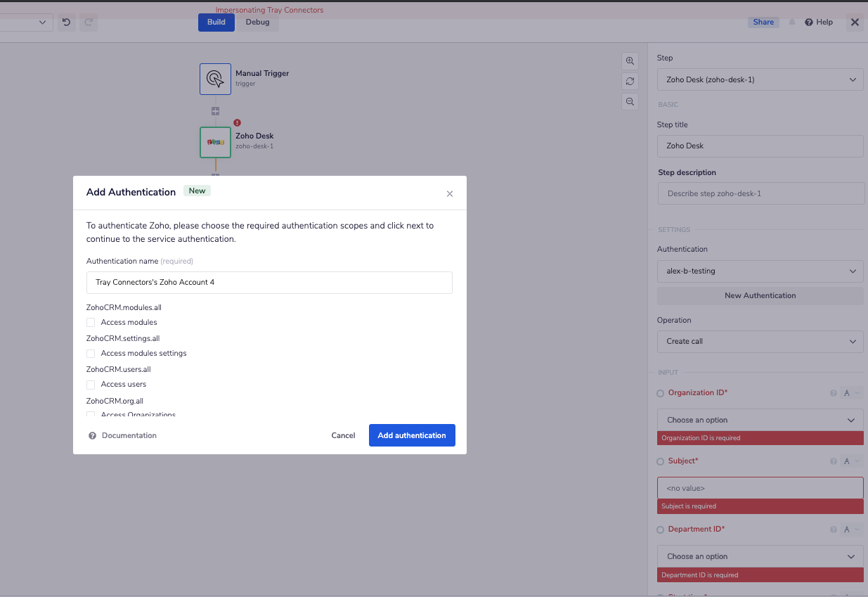868x597 pixels.
Task: Enable the Access modules scope
Action: click(x=91, y=322)
